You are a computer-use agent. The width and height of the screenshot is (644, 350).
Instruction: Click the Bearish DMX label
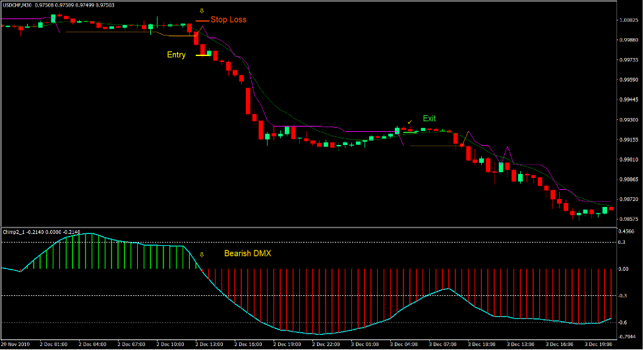(x=248, y=254)
